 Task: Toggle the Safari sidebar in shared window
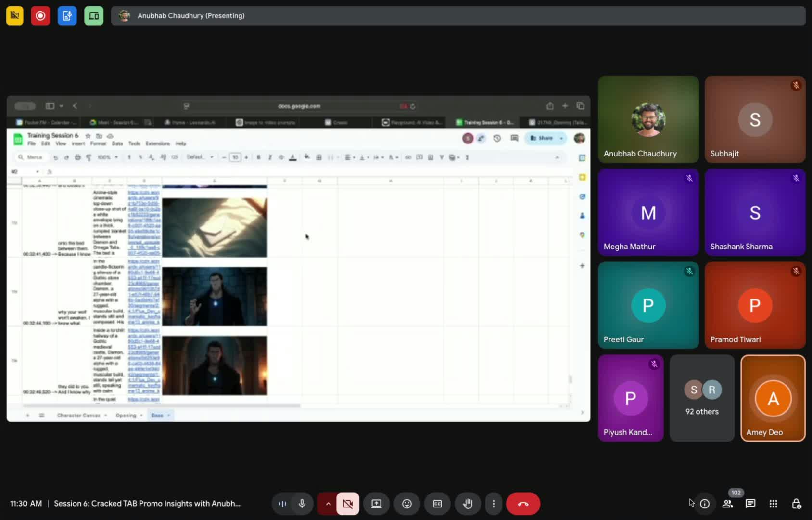coord(50,106)
